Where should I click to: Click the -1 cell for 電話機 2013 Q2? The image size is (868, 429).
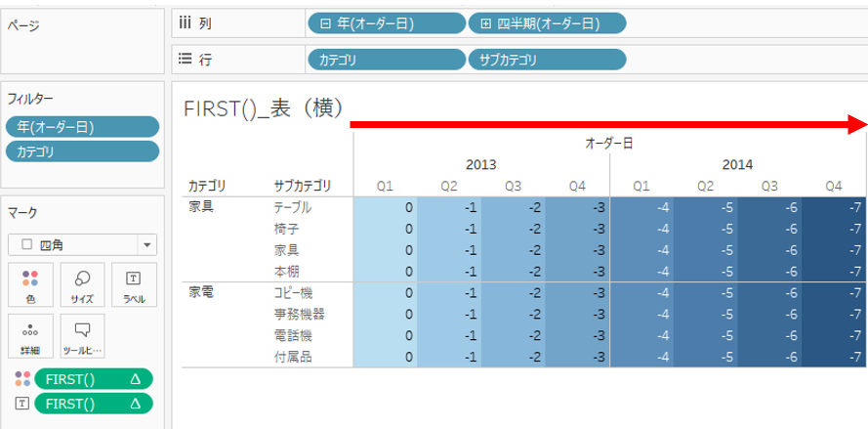(449, 336)
